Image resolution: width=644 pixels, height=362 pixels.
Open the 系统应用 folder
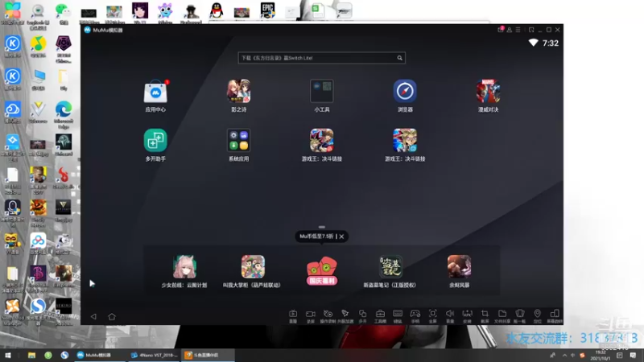pos(238,140)
